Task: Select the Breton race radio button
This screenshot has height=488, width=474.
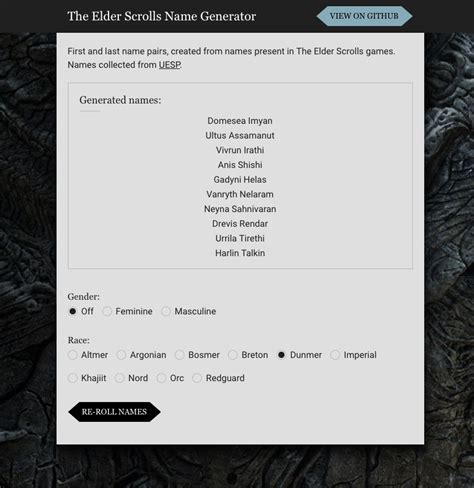Action: 233,355
